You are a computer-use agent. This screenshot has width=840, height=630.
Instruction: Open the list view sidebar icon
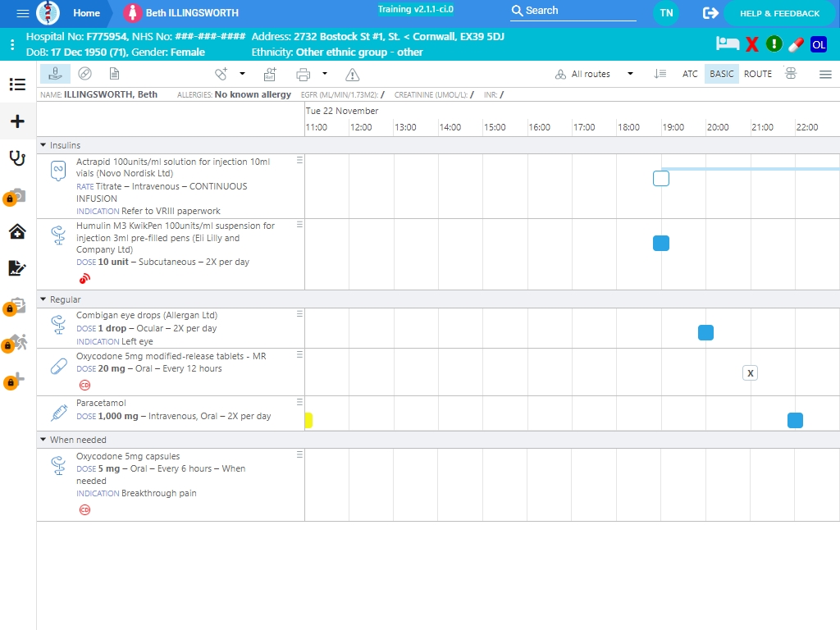pos(18,84)
